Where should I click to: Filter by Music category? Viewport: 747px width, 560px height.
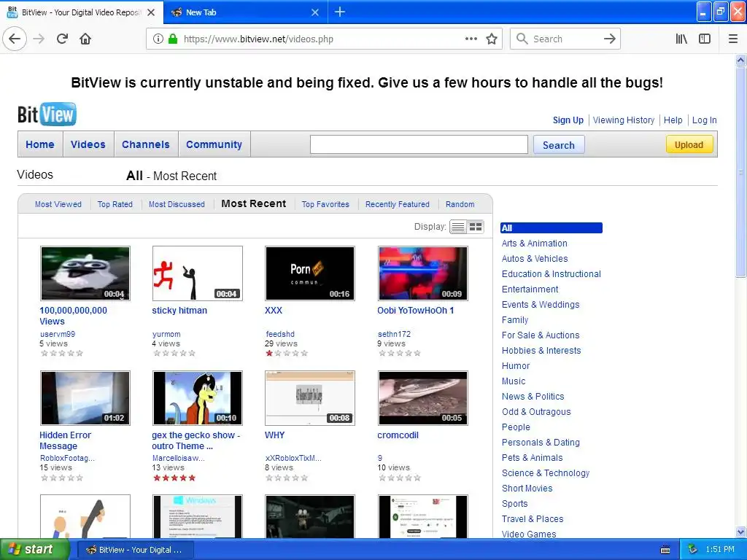514,381
